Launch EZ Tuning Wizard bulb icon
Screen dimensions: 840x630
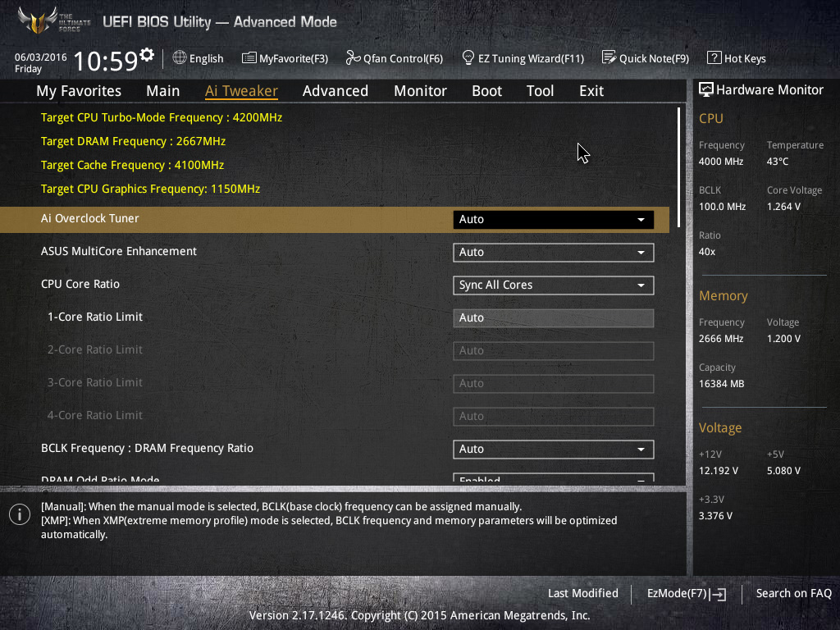(x=468, y=57)
